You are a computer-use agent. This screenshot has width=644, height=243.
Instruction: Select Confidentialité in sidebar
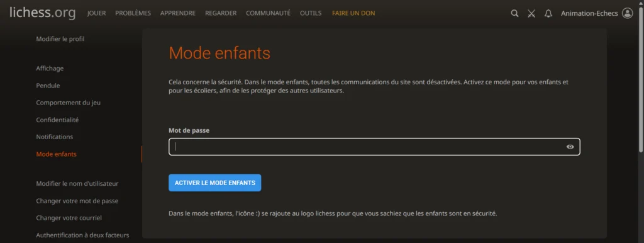(57, 120)
